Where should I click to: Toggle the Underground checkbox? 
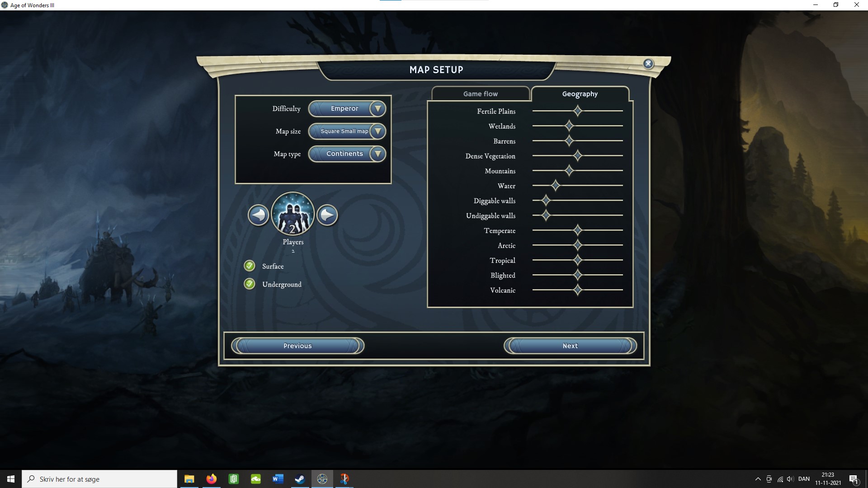coord(250,284)
